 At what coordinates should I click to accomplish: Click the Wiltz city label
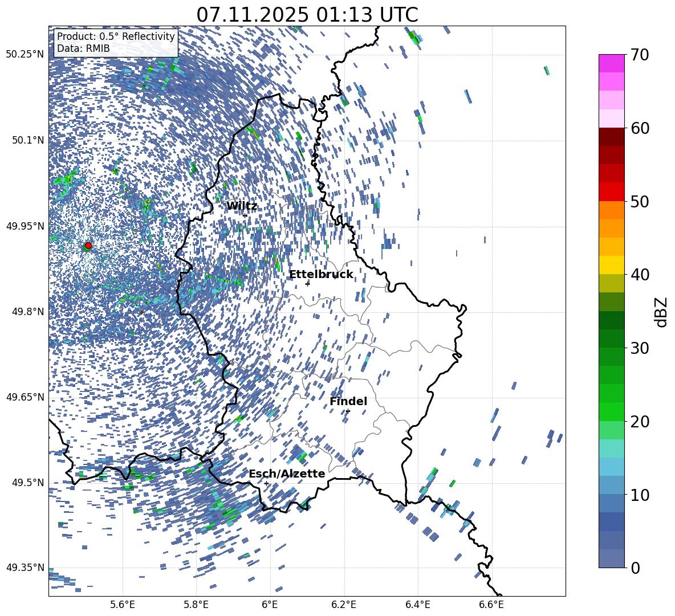tap(242, 206)
